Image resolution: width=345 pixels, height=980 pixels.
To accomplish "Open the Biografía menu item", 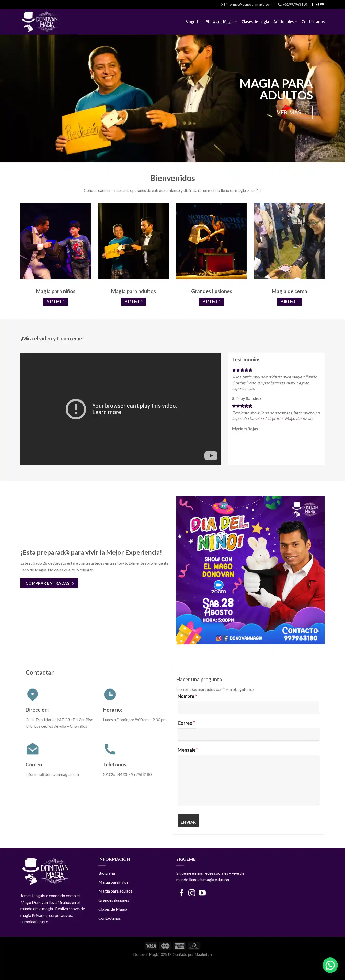I will 193,22.
